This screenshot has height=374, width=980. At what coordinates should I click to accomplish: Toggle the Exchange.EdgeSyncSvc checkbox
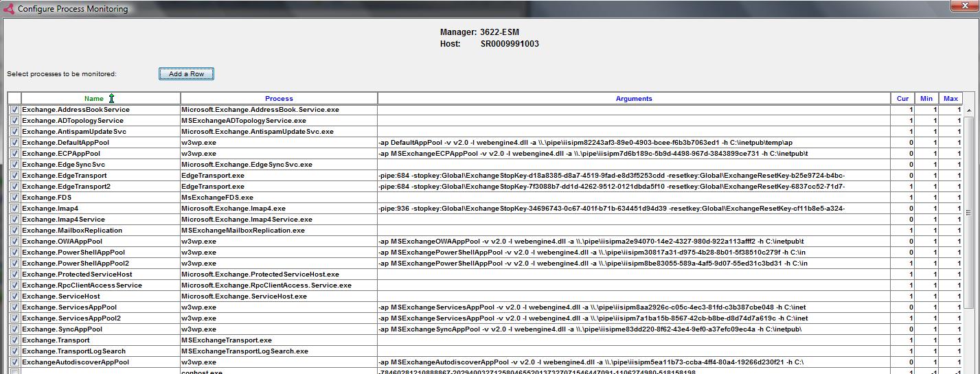point(14,165)
